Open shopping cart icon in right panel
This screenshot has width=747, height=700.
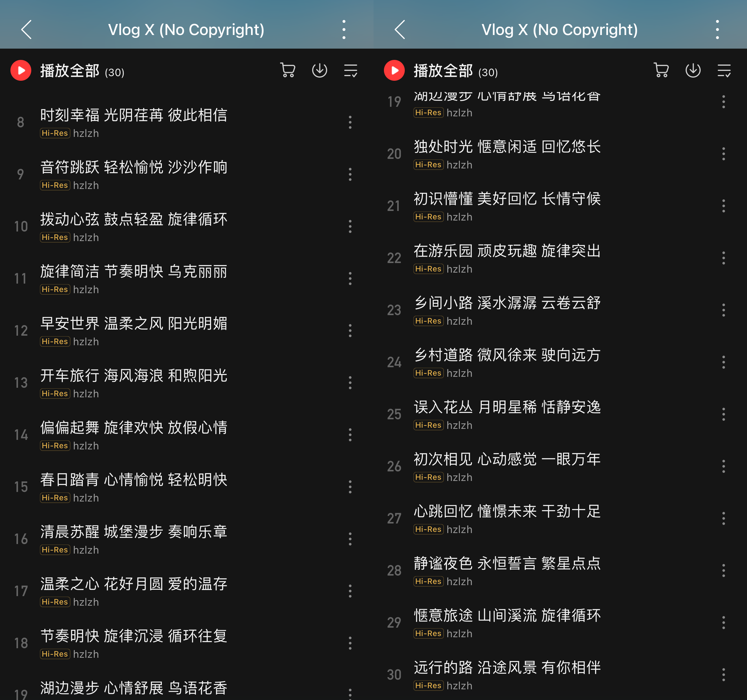pos(661,70)
